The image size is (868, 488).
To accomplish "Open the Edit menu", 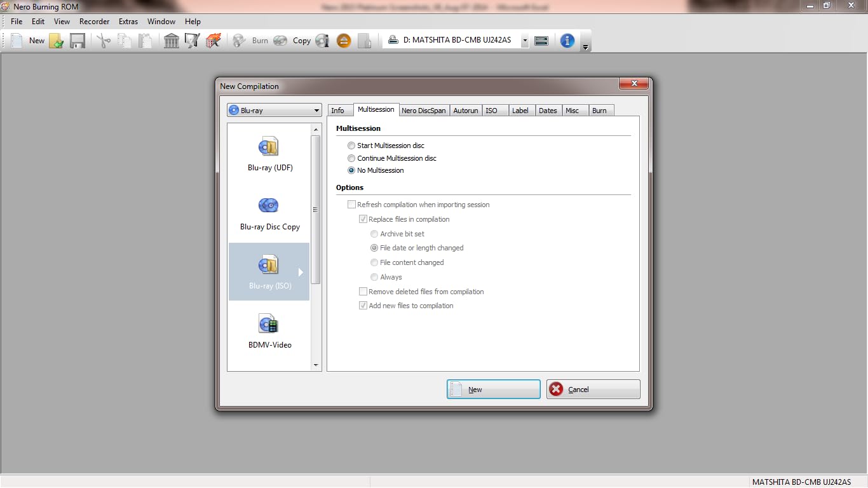I will pos(38,22).
